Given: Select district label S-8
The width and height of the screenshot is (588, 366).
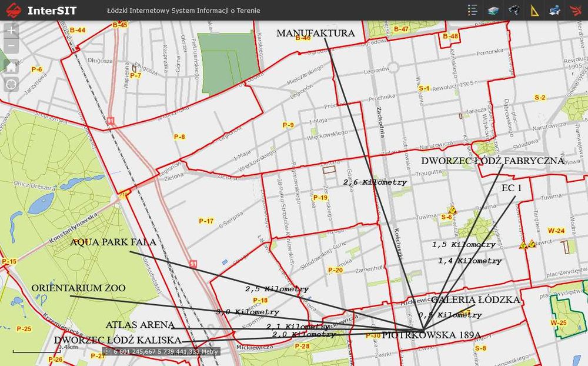Looking at the screenshot, I should click(480, 348).
